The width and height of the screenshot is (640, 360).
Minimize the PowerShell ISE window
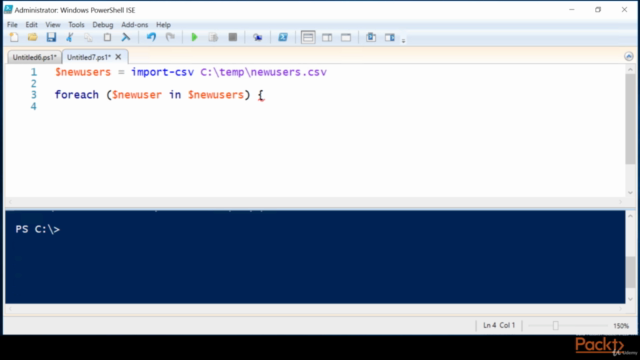pyautogui.click(x=572, y=9)
